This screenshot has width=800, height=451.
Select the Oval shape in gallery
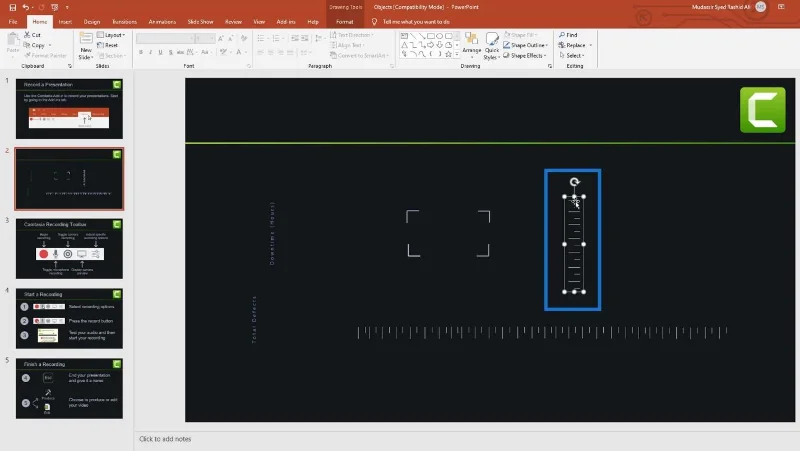(x=440, y=36)
